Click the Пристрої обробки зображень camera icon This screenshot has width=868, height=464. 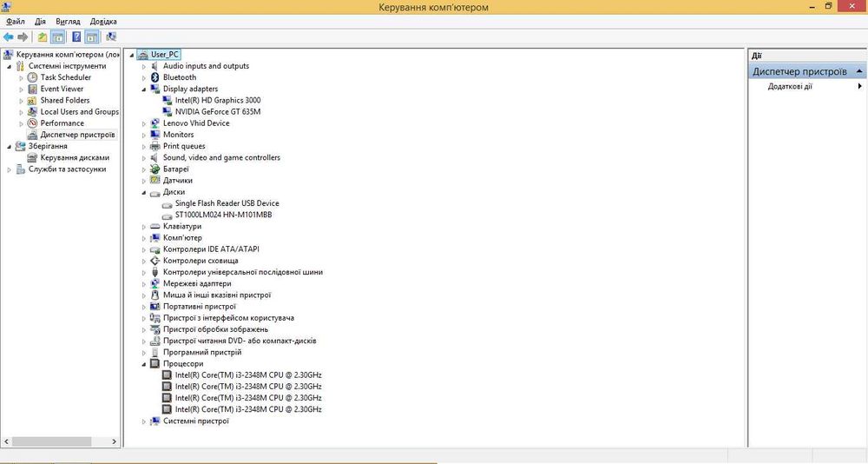point(155,329)
